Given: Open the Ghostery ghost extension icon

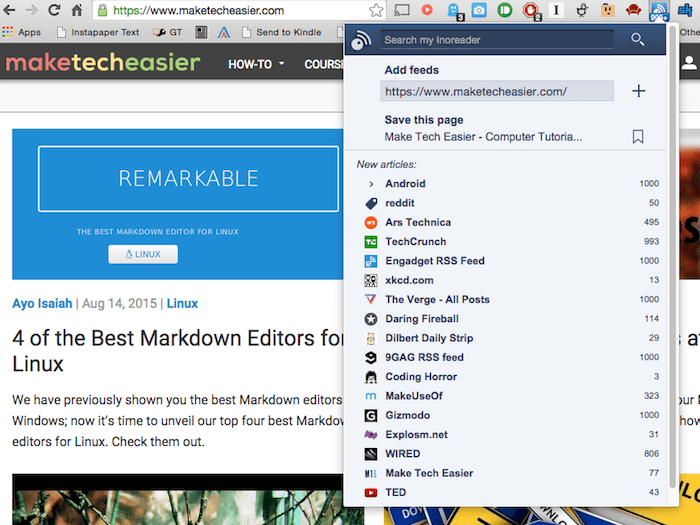Looking at the screenshot, I should pyautogui.click(x=454, y=11).
